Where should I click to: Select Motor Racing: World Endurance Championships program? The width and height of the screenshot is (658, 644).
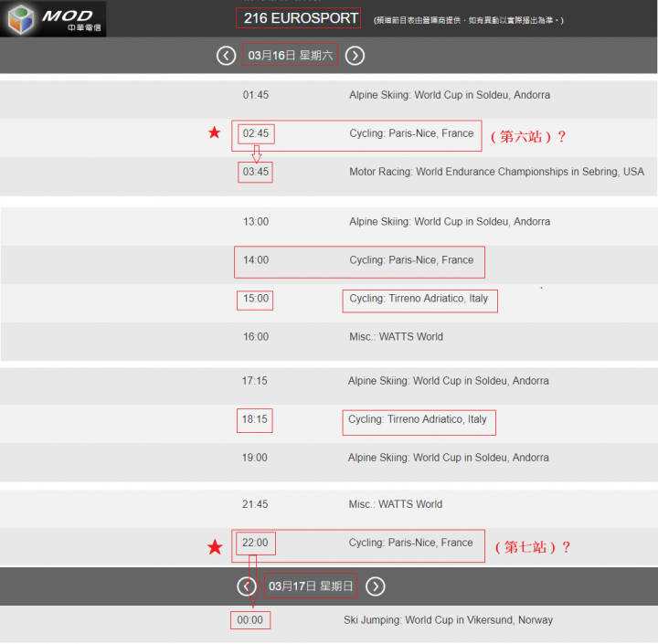(x=496, y=172)
